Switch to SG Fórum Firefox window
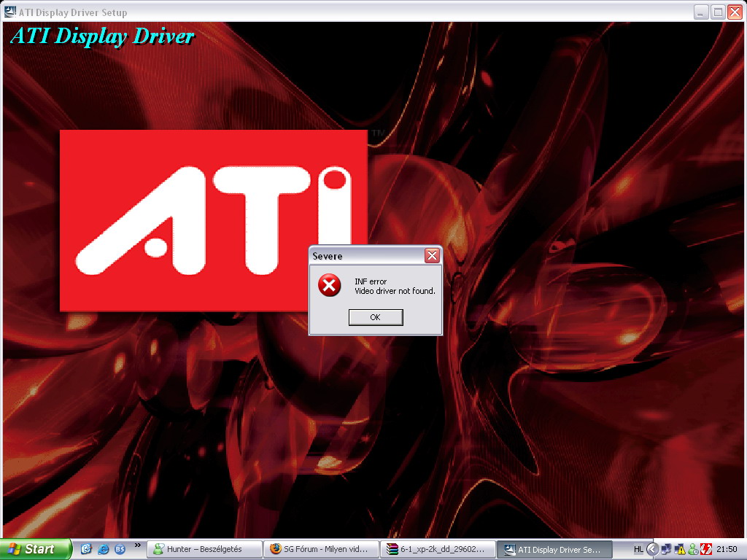Screen dimensions: 747x560 (321, 549)
